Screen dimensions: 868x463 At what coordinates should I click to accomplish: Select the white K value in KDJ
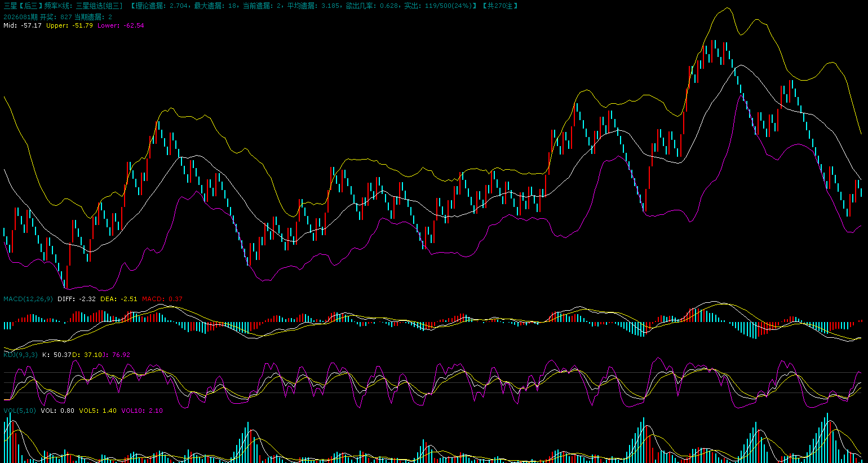point(57,355)
